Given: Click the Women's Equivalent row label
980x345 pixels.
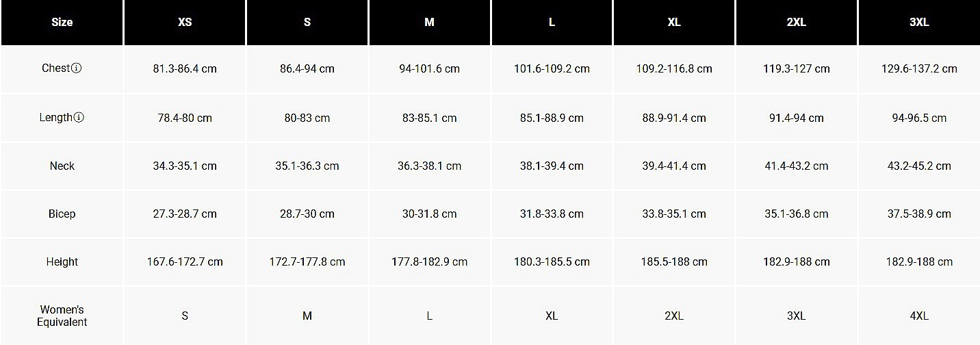Looking at the screenshot, I should coord(62,316).
